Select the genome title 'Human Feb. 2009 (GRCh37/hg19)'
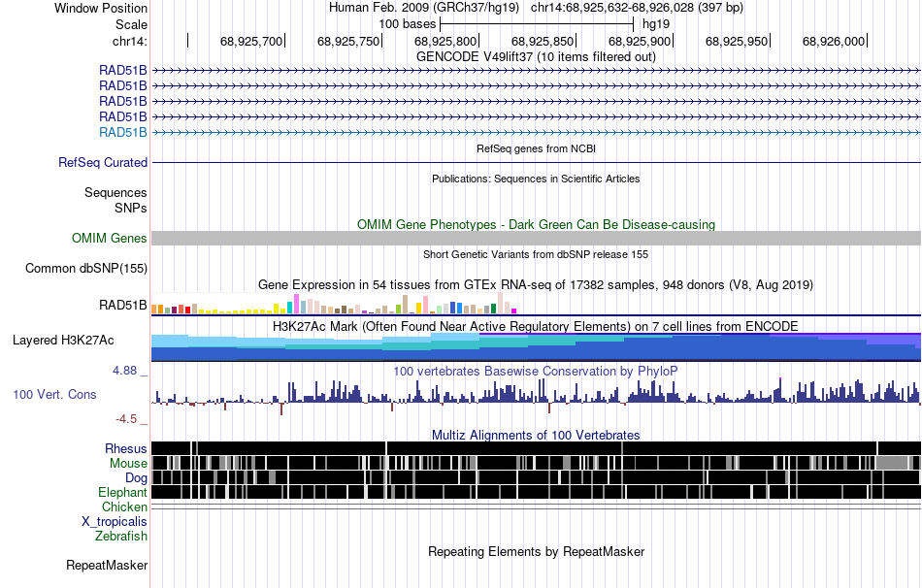922x588 pixels. pos(424,8)
